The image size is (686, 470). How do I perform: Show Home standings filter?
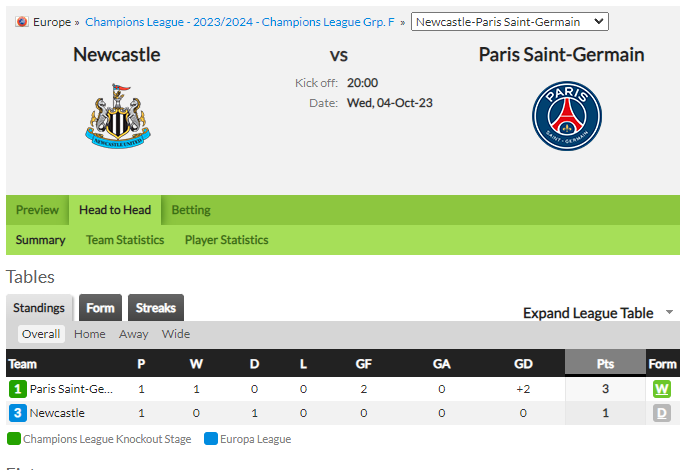pyautogui.click(x=90, y=334)
